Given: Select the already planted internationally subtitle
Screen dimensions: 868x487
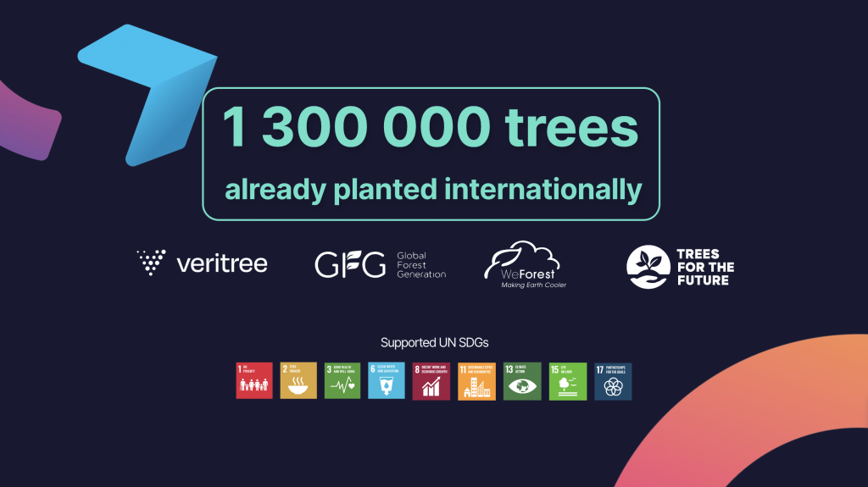Looking at the screenshot, I should 432,189.
